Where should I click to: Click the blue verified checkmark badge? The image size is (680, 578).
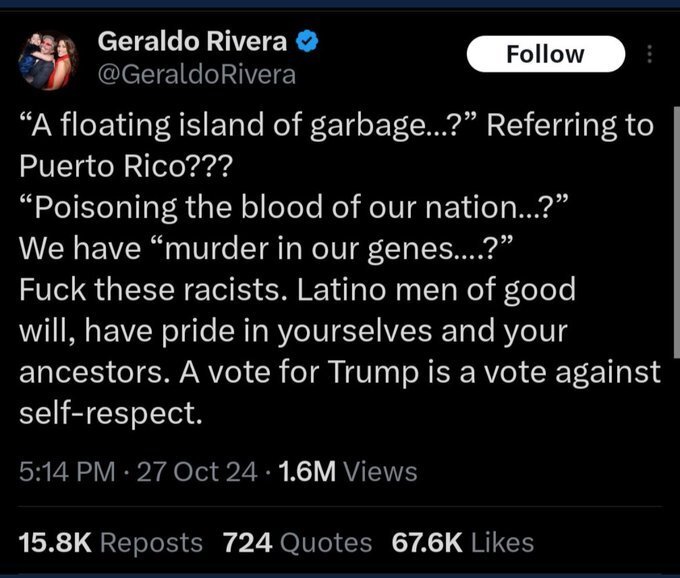click(x=308, y=42)
